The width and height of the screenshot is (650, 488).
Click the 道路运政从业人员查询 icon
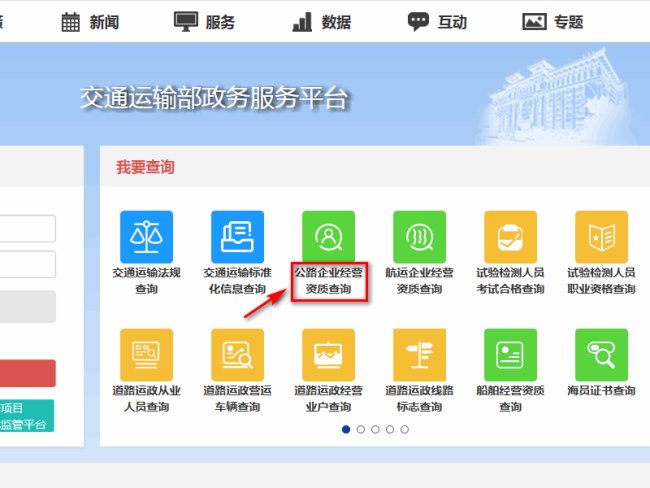146,355
